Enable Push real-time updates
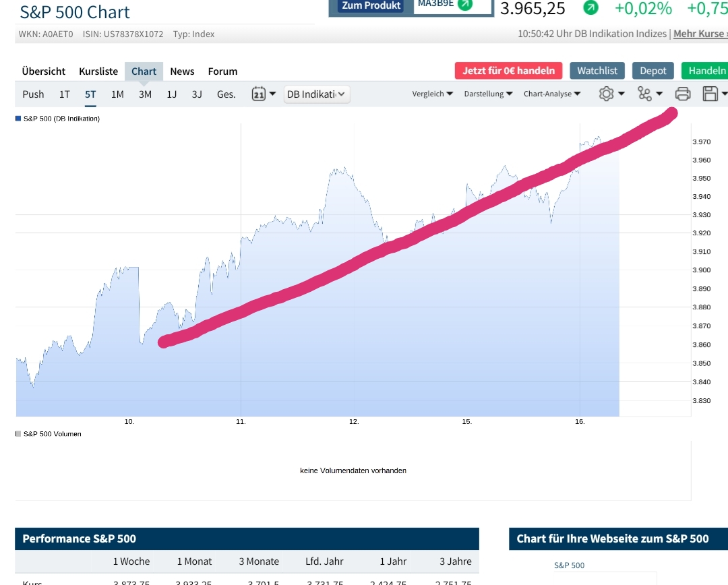Image resolution: width=728 pixels, height=585 pixels. point(32,94)
